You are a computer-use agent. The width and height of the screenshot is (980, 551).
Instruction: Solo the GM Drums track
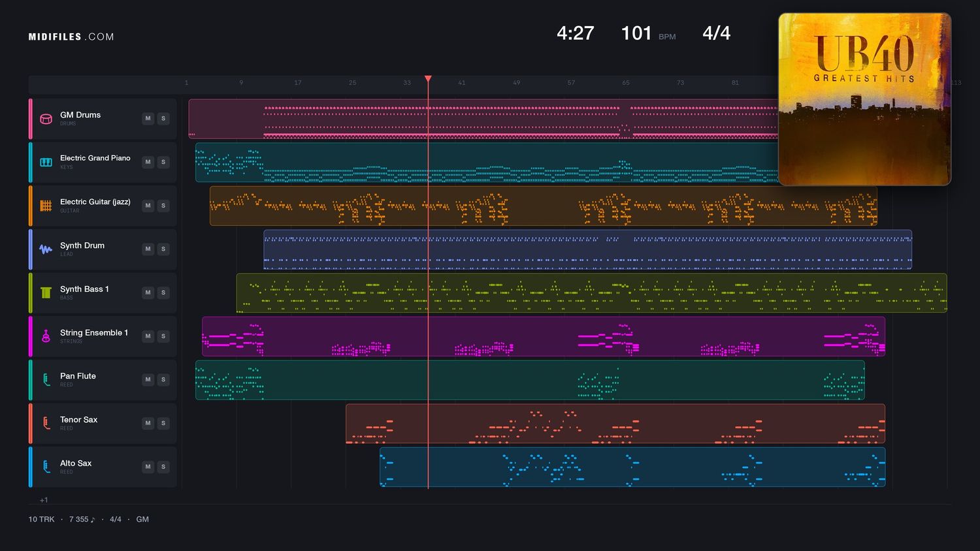pyautogui.click(x=163, y=119)
